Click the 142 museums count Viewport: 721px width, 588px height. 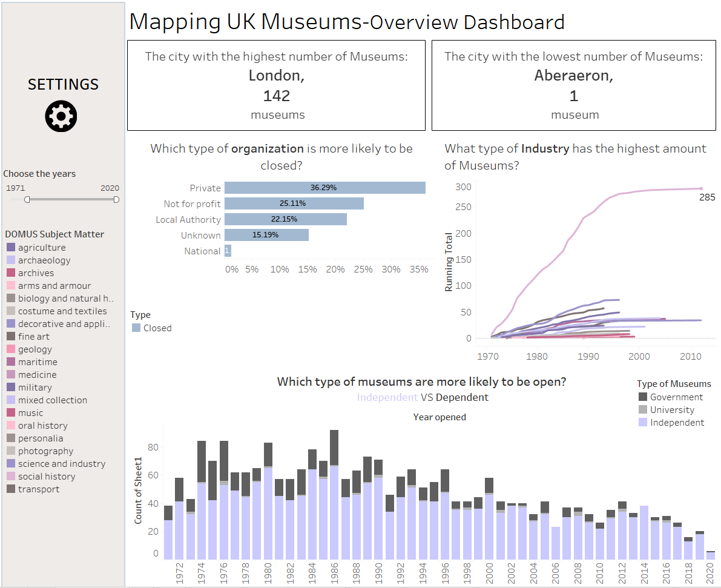(x=276, y=96)
